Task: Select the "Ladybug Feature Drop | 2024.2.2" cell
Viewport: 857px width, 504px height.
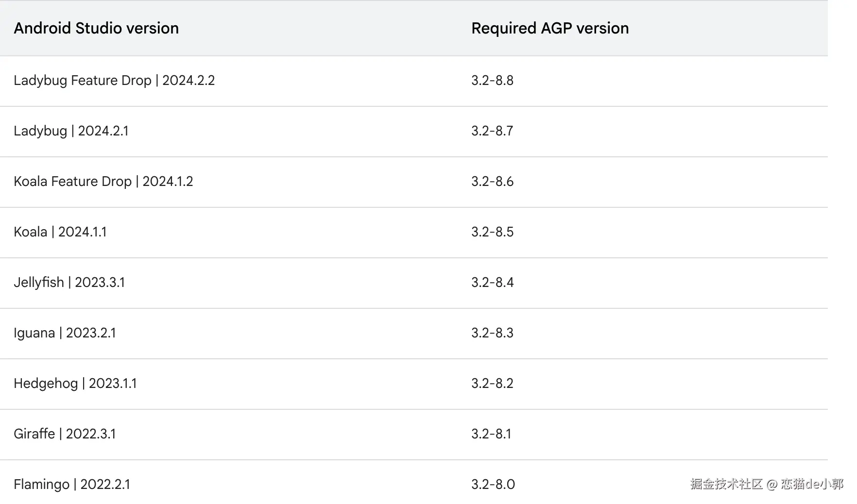Action: tap(114, 80)
